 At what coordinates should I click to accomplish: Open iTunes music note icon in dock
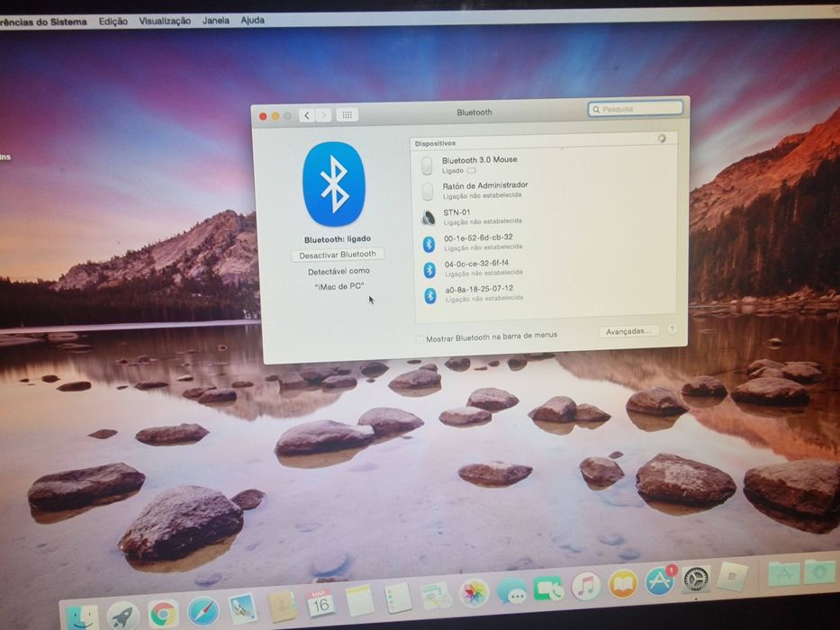click(x=586, y=586)
